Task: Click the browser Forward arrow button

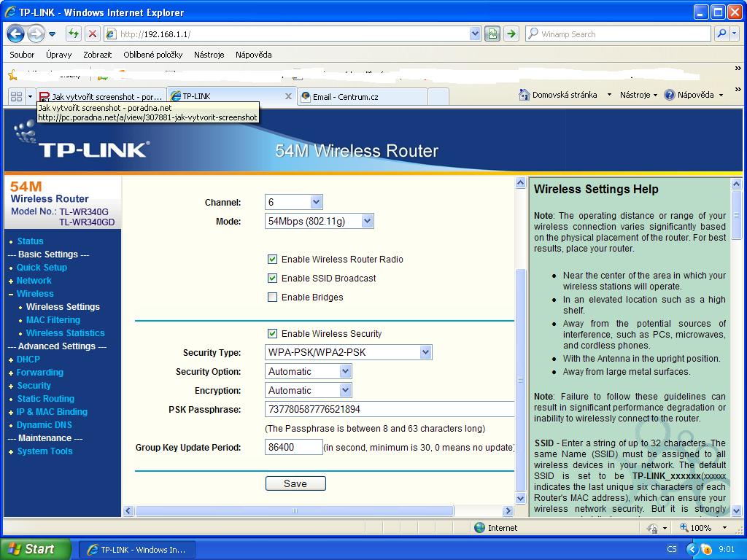Action: [x=35, y=34]
